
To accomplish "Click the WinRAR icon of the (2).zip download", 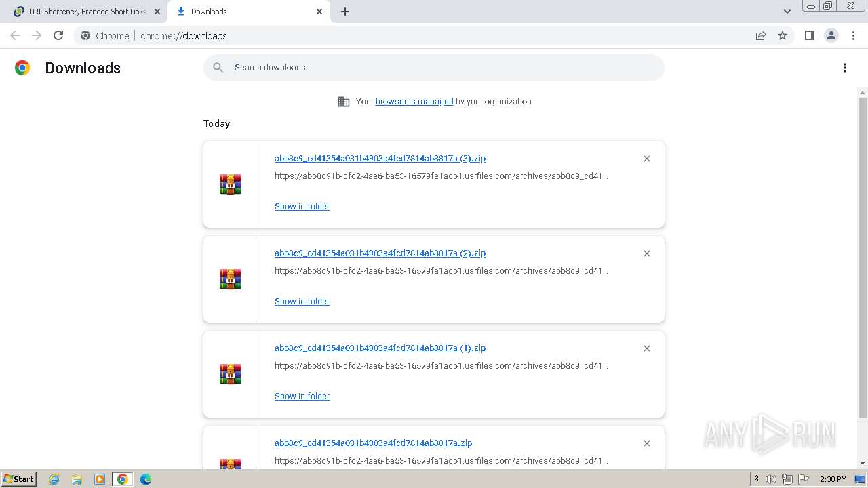I will 231,279.
